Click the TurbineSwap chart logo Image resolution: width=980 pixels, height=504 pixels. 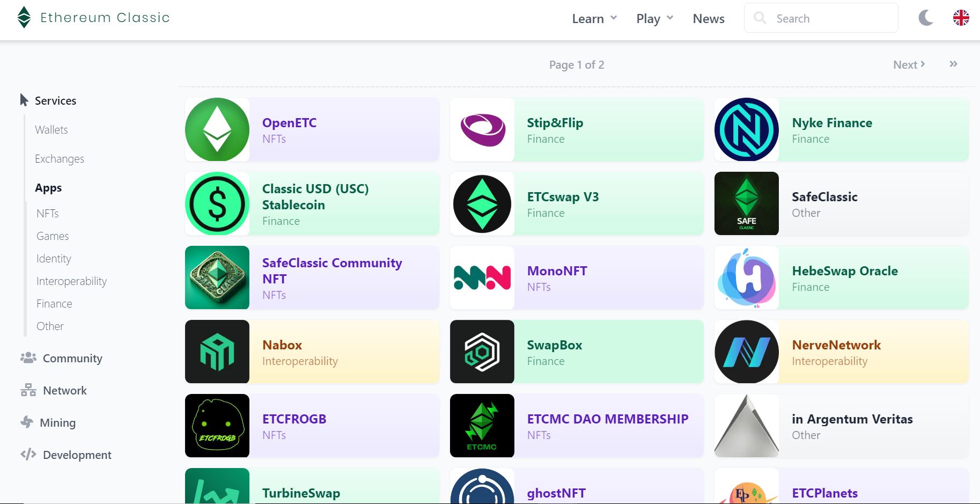pyautogui.click(x=217, y=486)
